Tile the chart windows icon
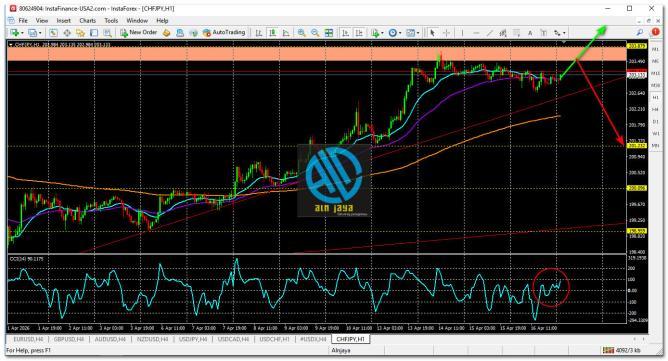Viewport: 668px width, 361px height. click(x=329, y=33)
